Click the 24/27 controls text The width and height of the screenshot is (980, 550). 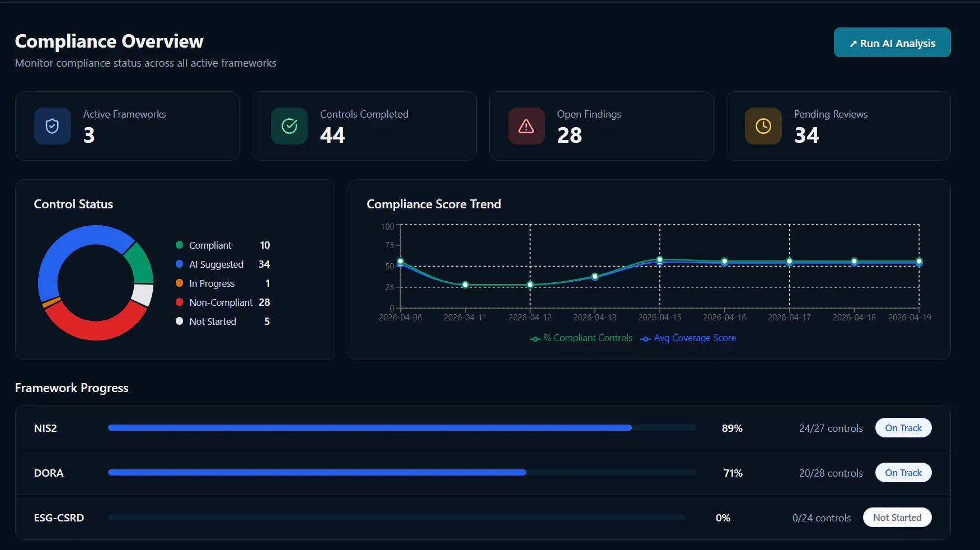[831, 428]
